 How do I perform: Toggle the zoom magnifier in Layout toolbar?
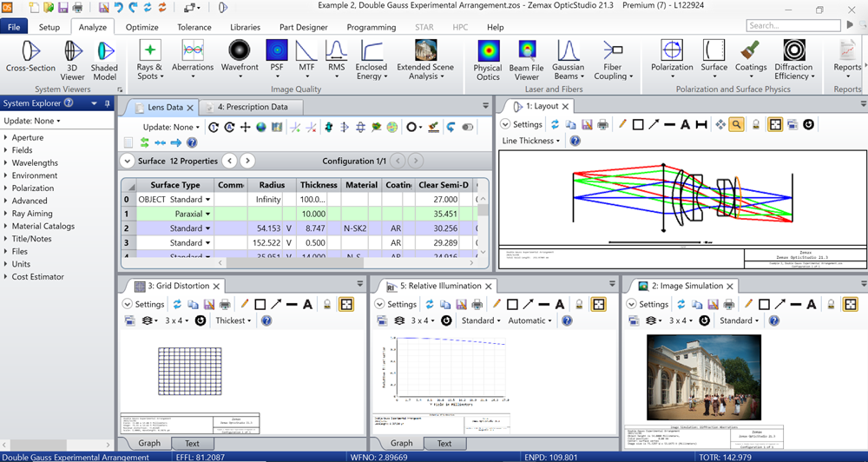point(736,124)
